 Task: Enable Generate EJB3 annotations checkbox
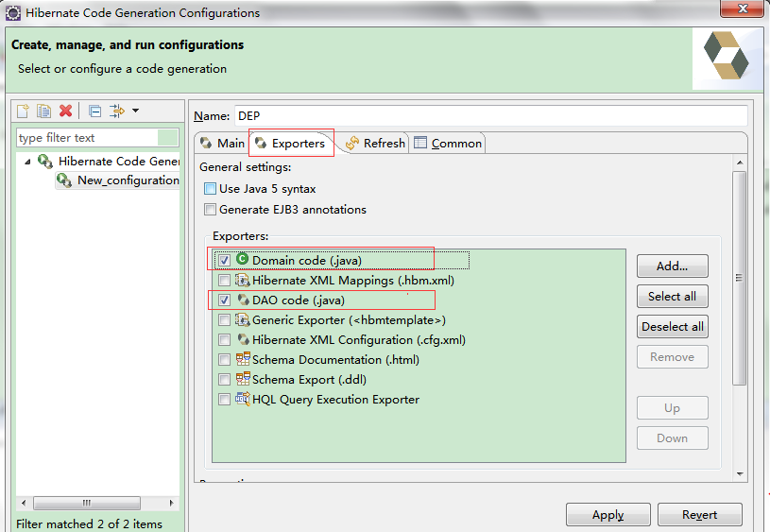pyautogui.click(x=210, y=209)
